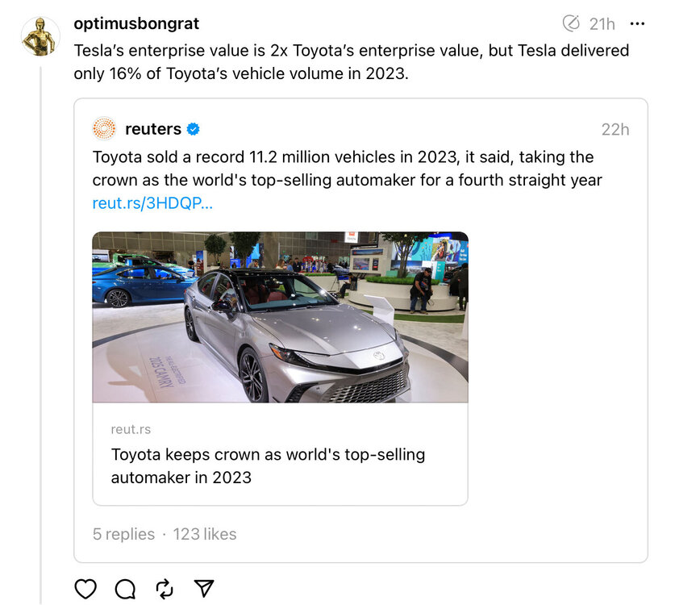This screenshot has width=700, height=605.
Task: Open the reuters username profile link
Action: point(153,129)
